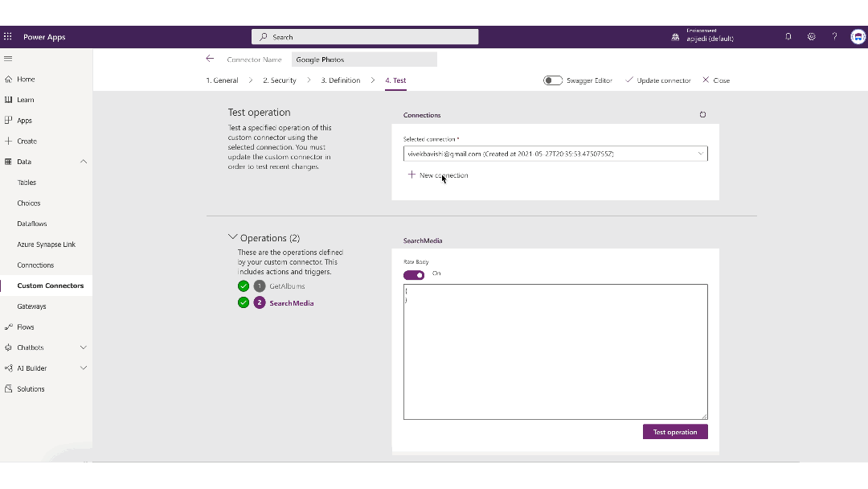Viewport: 868px width, 489px height.
Task: Collapse the left navigation hamburger menu
Action: tap(8, 59)
